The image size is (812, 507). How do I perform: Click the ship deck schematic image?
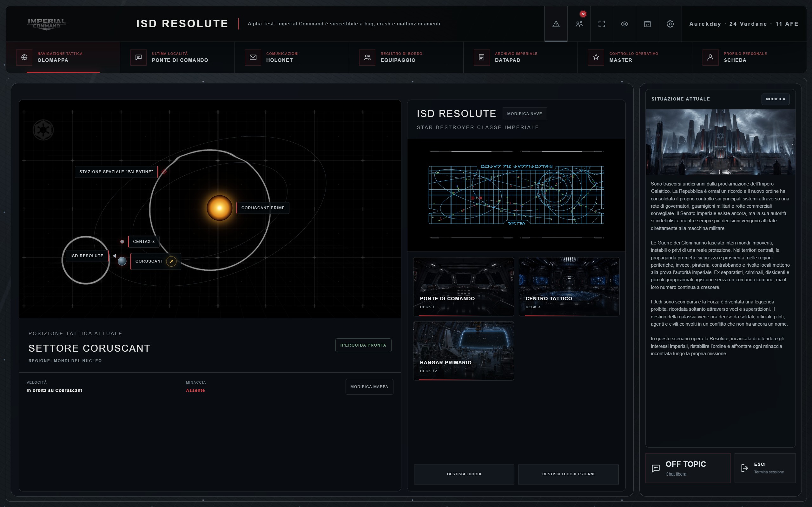(516, 195)
